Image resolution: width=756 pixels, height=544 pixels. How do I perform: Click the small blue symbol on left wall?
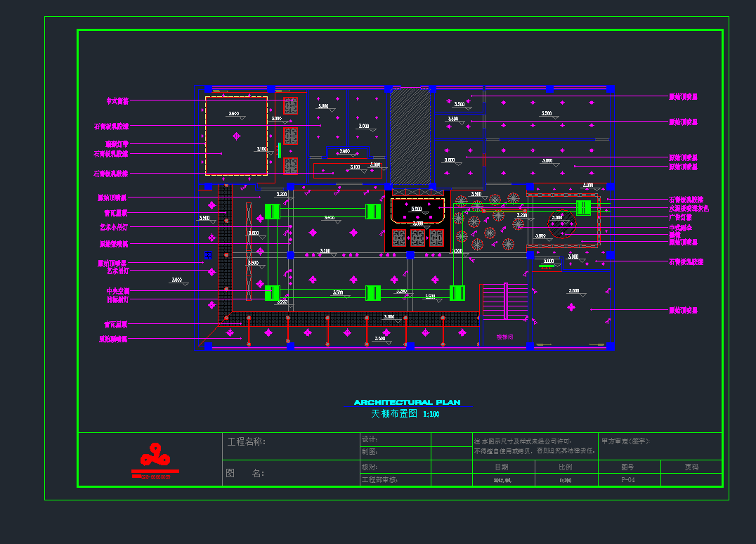coord(208,254)
